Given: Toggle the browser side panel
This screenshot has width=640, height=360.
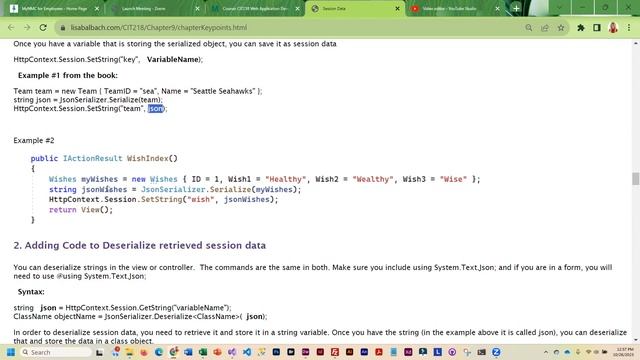Looking at the screenshot, I should [597, 28].
